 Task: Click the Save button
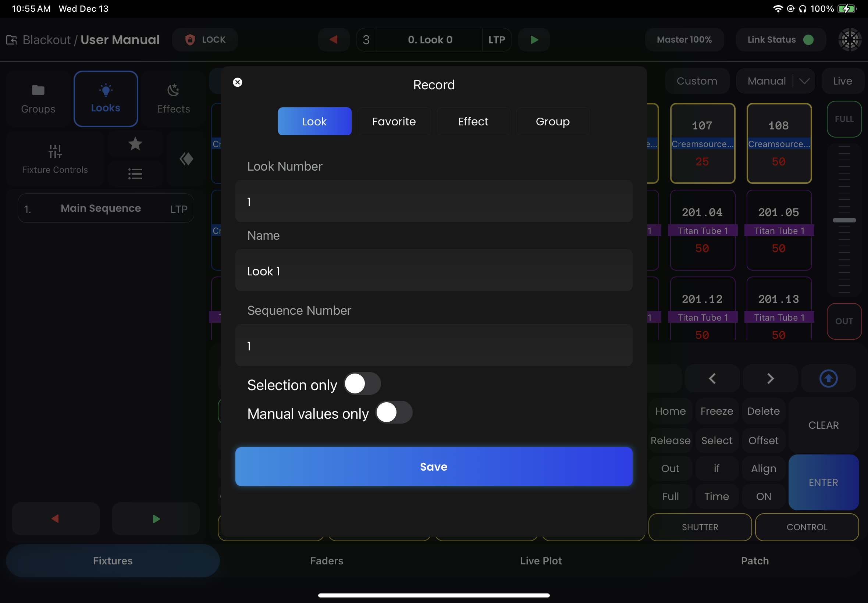pyautogui.click(x=434, y=467)
